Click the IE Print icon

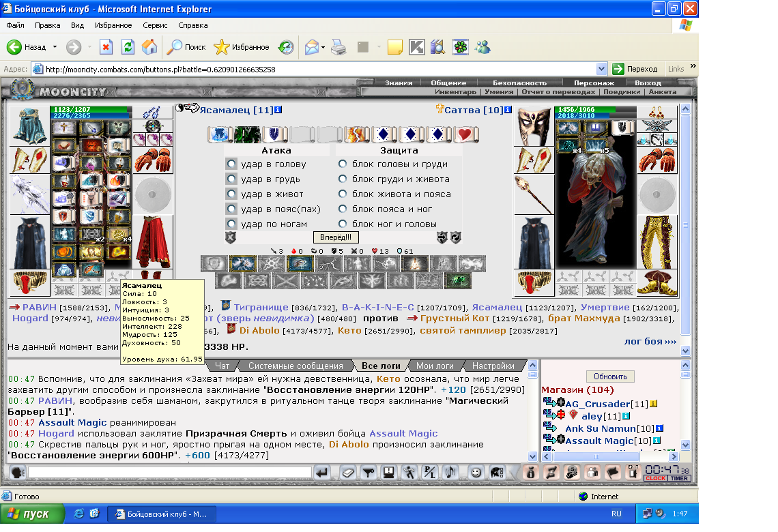[338, 47]
